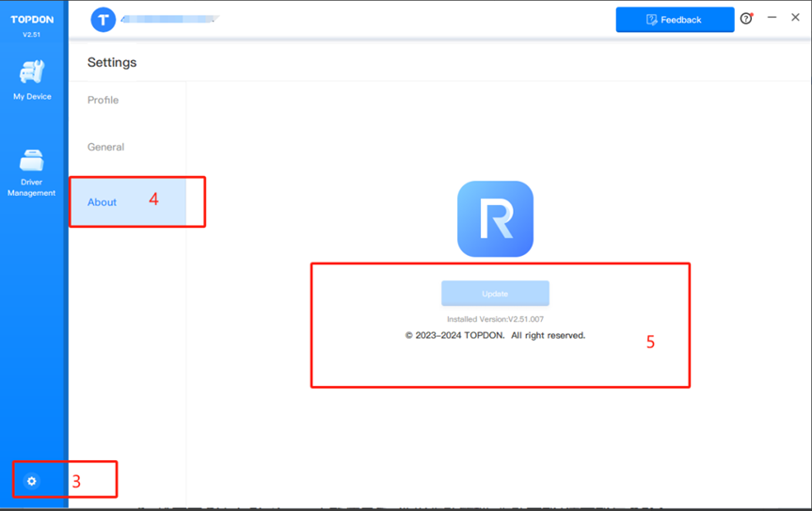Open the Driver Management printer icon
Viewport: 812px width, 511px height.
point(32,160)
